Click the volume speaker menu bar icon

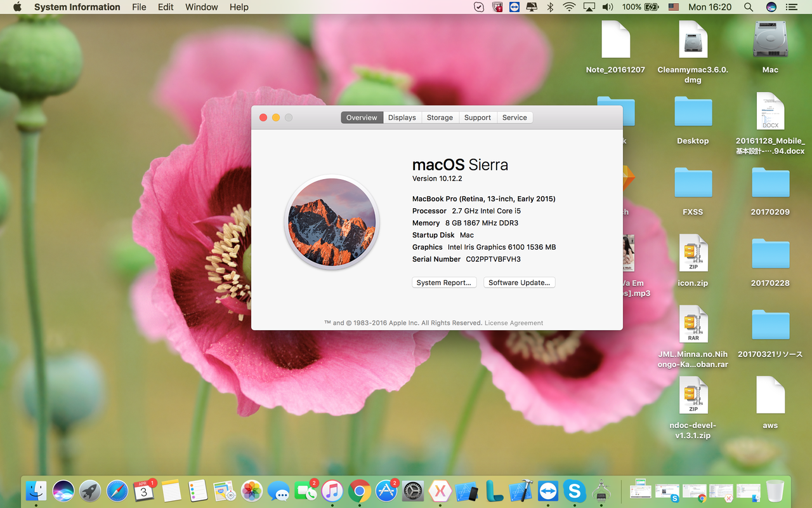tap(608, 7)
